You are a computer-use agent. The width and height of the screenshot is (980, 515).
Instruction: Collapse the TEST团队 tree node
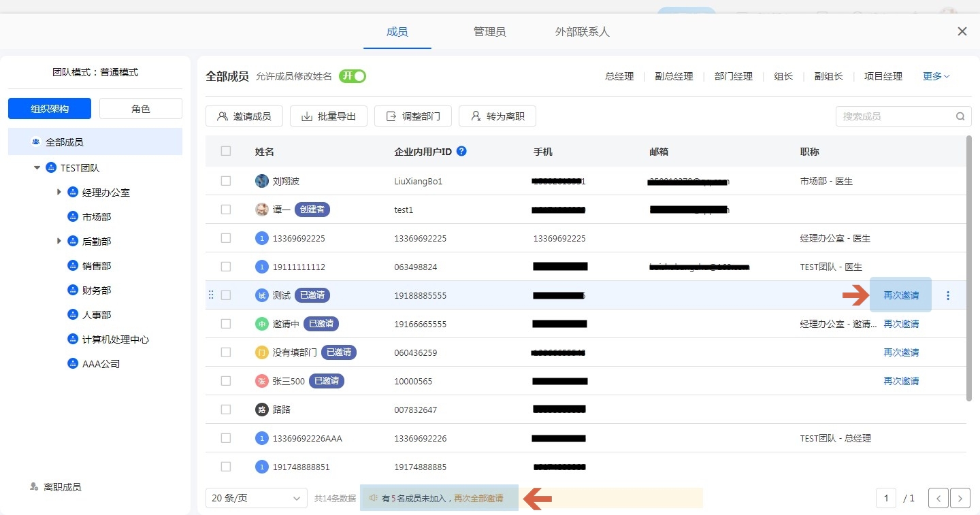(x=37, y=168)
